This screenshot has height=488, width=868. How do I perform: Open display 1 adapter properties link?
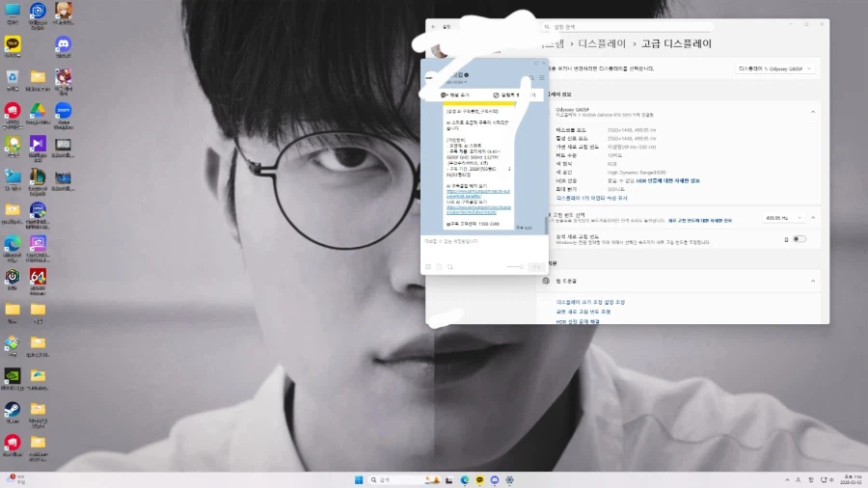pos(592,198)
